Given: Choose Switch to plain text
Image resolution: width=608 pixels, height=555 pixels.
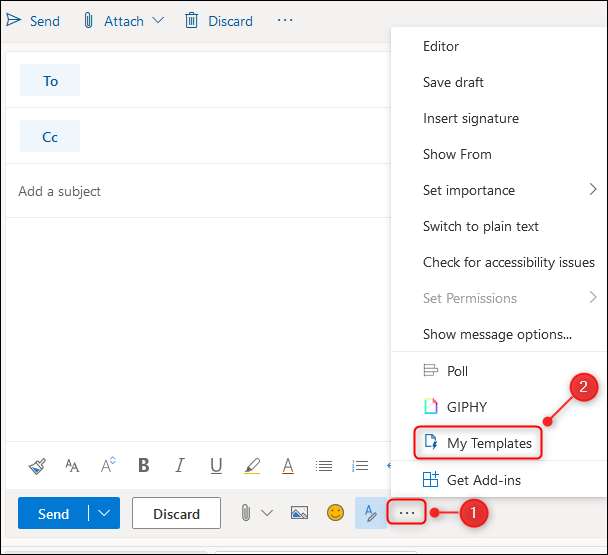Looking at the screenshot, I should 480,226.
